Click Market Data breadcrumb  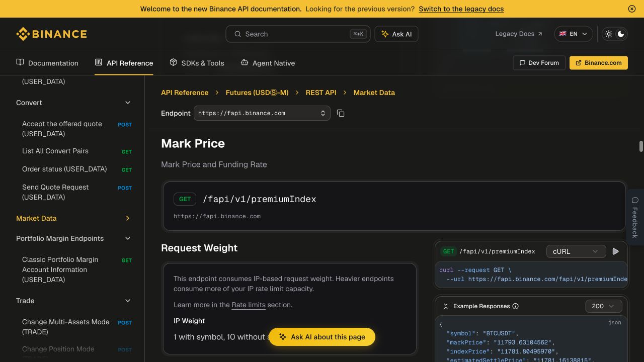pos(374,93)
